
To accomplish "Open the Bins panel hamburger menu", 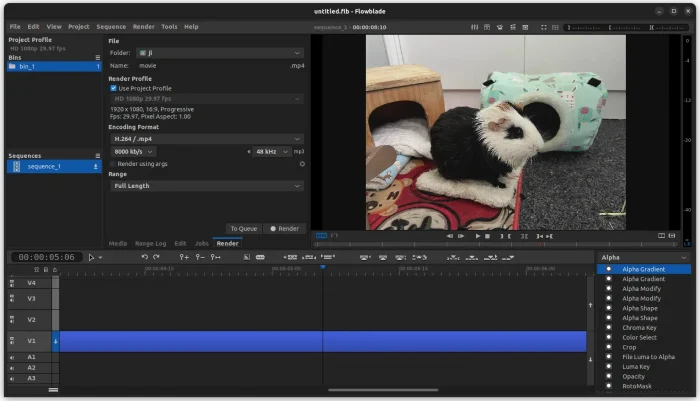I will [97, 57].
